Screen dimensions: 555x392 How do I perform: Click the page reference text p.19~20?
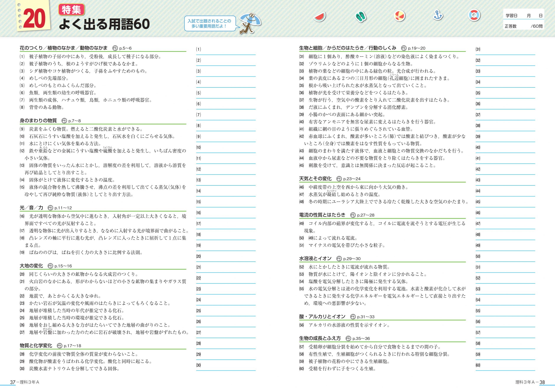pos(416,48)
